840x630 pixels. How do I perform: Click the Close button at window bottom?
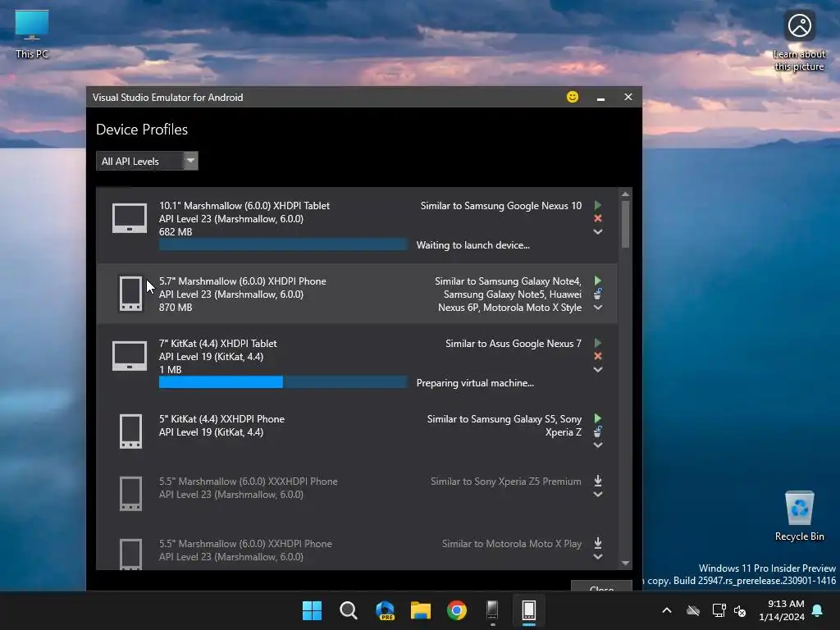pyautogui.click(x=601, y=586)
